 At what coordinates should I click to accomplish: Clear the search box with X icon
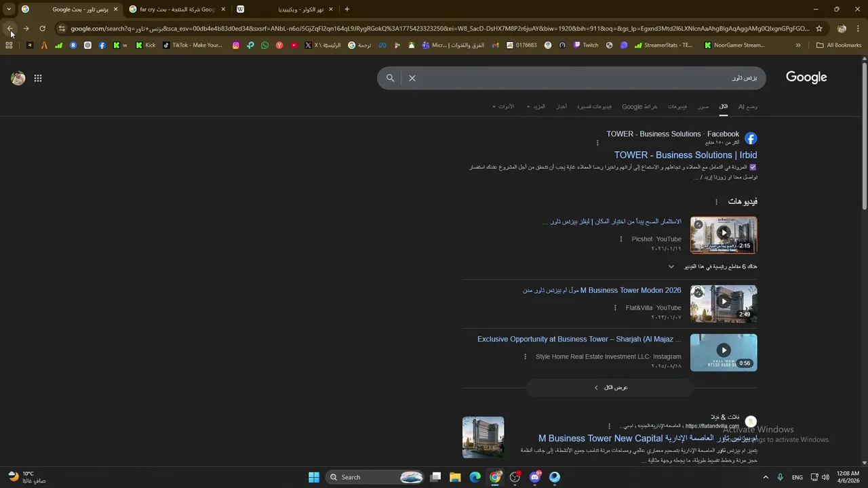[412, 78]
